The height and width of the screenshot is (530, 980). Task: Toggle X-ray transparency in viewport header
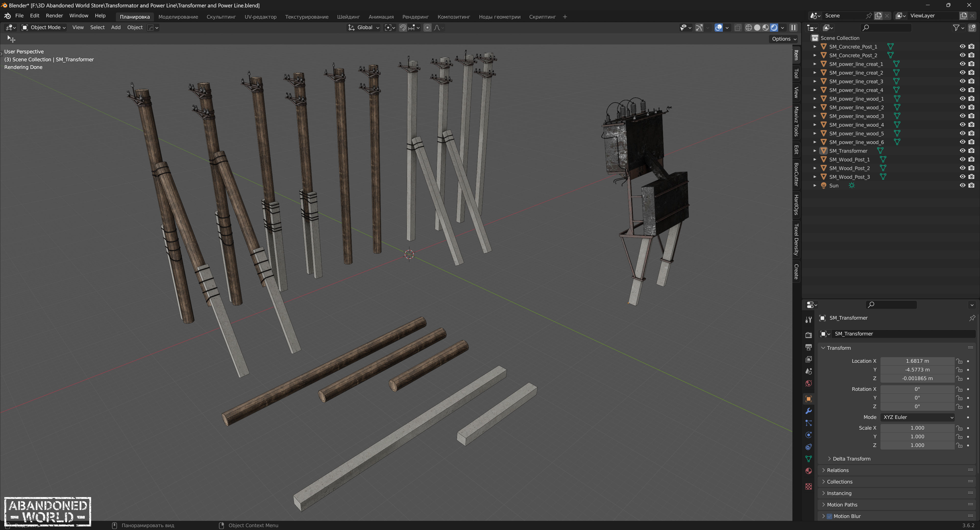tap(738, 27)
